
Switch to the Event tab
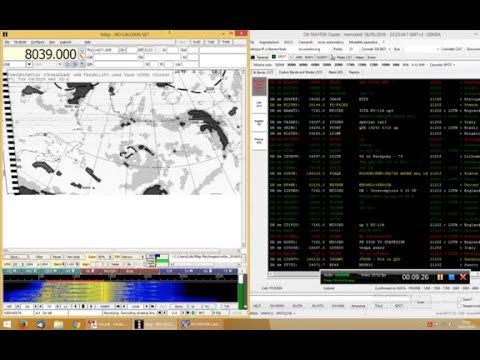pos(371,57)
